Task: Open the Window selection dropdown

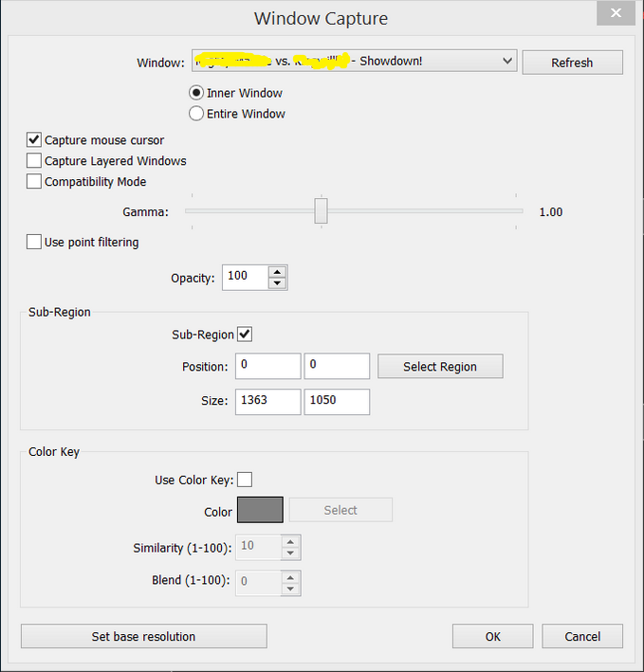Action: (x=354, y=61)
